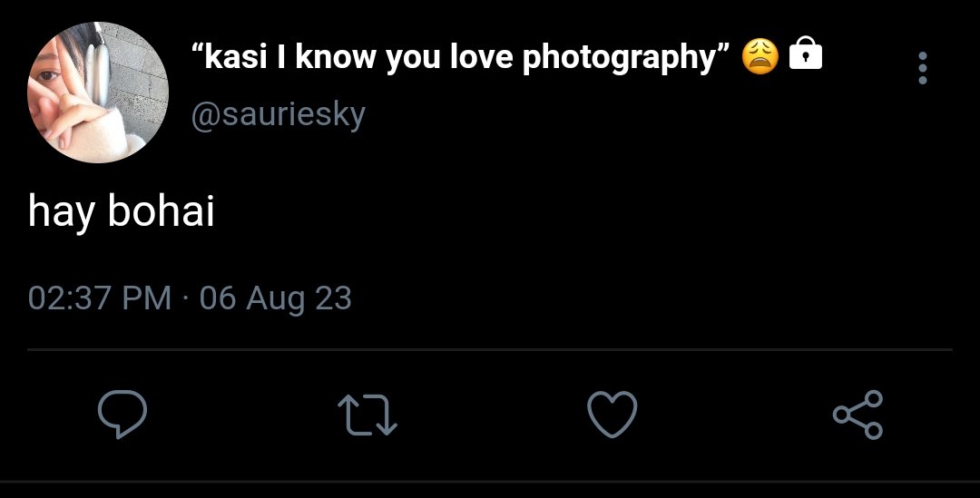Screen dimensions: 980x498
Task: Click the weary face emoji in name
Action: point(760,56)
